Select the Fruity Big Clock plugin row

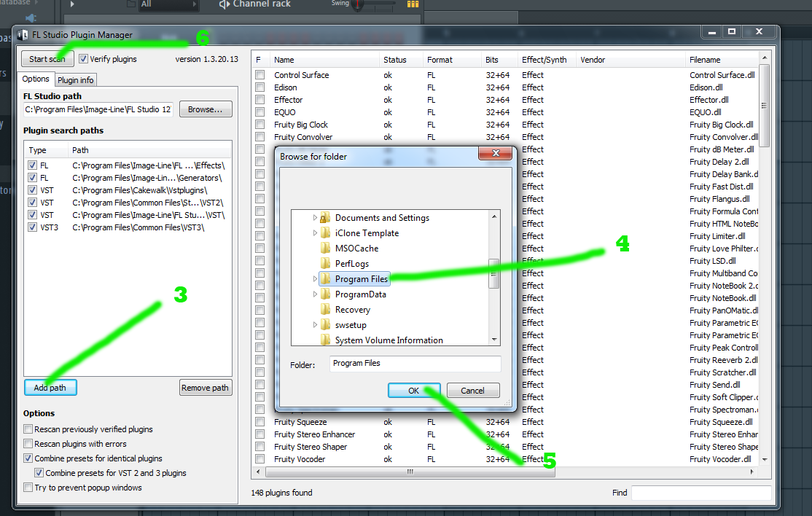tap(507, 125)
